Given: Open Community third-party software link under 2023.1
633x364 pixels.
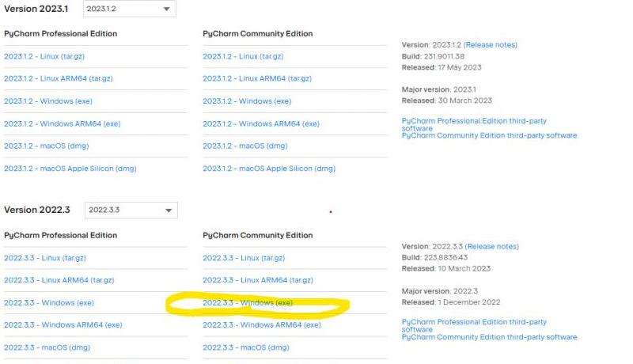Looking at the screenshot, I should coord(489,135).
